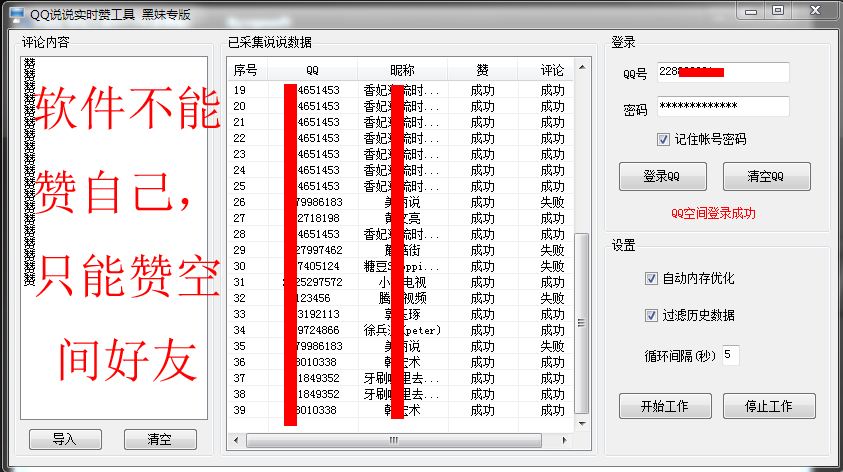Image resolution: width=843 pixels, height=472 pixels.
Task: Click the 赞 column header
Action: [x=483, y=70]
